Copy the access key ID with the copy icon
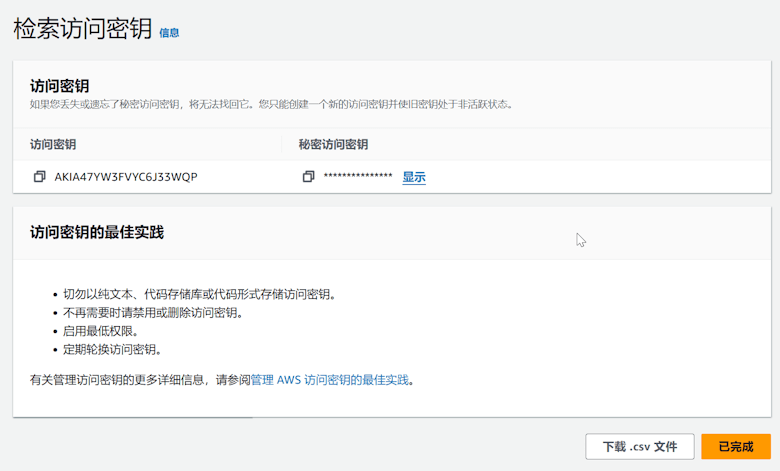 pos(40,177)
